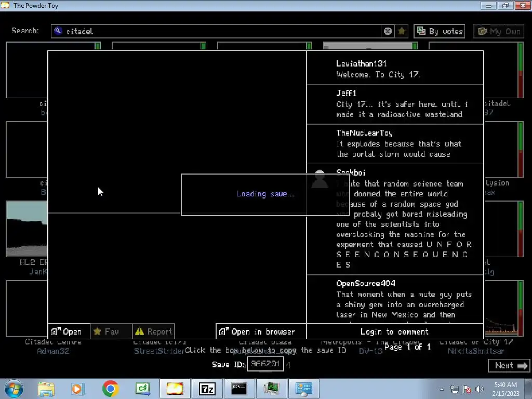
Task: Click the Adman32 author name
Action: pos(53,351)
